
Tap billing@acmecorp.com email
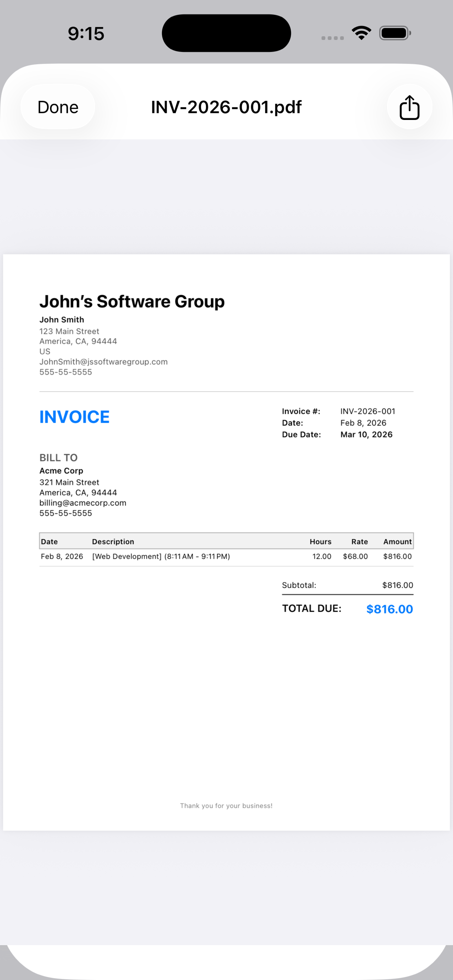point(83,503)
